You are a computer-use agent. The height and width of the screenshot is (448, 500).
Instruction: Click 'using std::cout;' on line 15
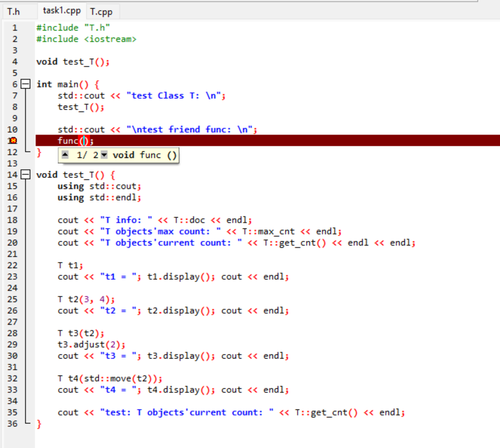coord(99,186)
